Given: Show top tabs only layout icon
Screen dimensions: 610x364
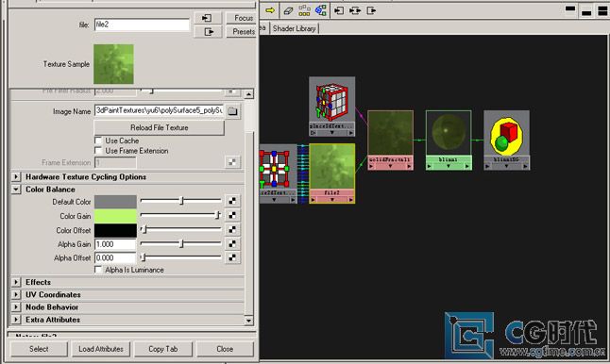Looking at the screenshot, I should pyautogui.click(x=570, y=9).
